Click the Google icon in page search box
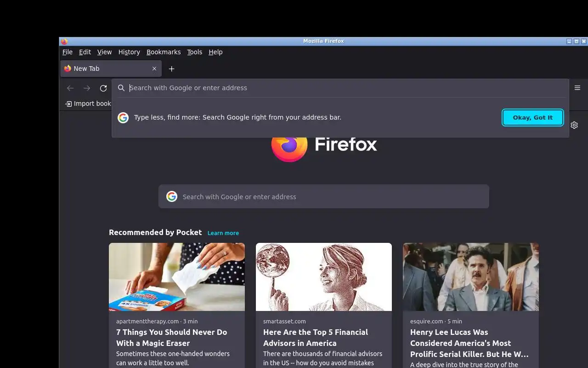The width and height of the screenshot is (588, 368). tap(172, 196)
